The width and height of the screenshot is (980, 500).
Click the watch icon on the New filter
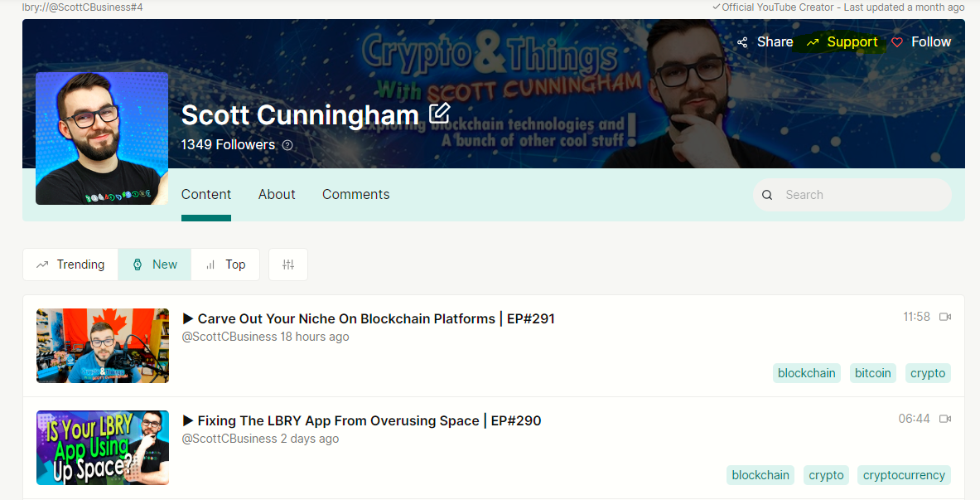click(138, 265)
